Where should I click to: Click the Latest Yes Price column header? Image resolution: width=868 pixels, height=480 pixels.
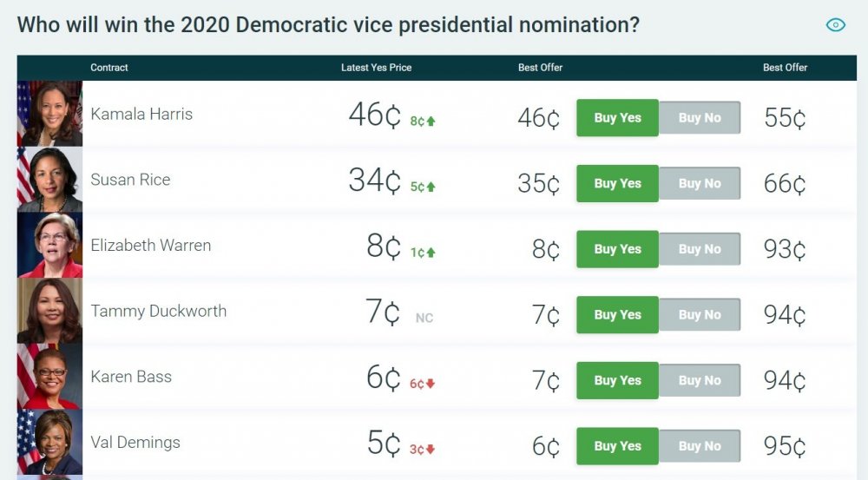(x=376, y=68)
